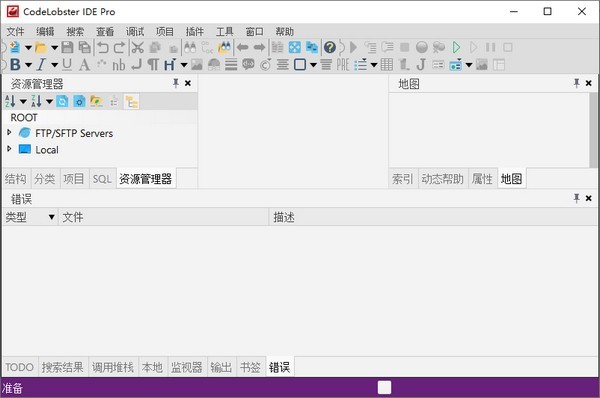Switch to the 结构 tab
The image size is (600, 398).
tap(16, 179)
